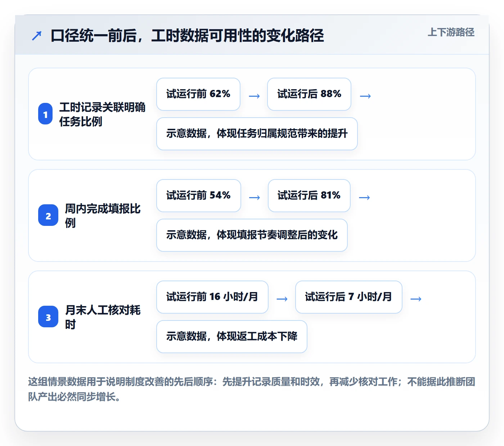Click the arrow after 试运行后 81%
The width and height of the screenshot is (504, 446).
point(365,197)
